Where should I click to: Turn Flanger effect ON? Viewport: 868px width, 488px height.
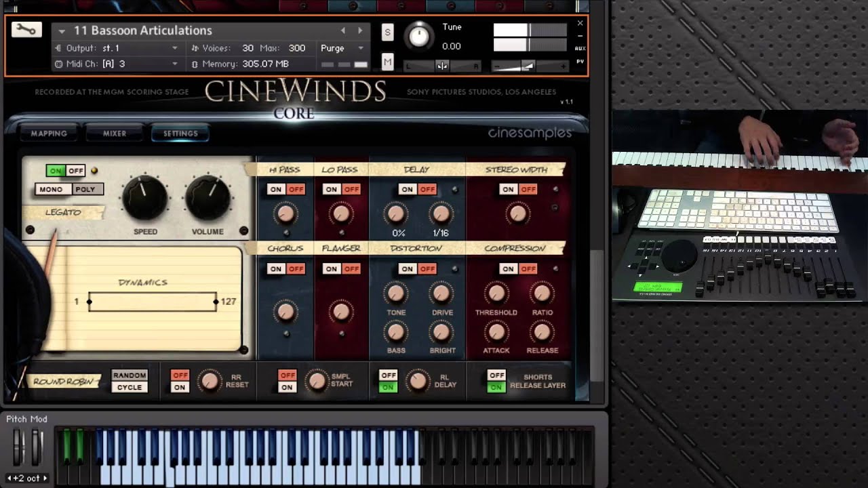pos(331,269)
